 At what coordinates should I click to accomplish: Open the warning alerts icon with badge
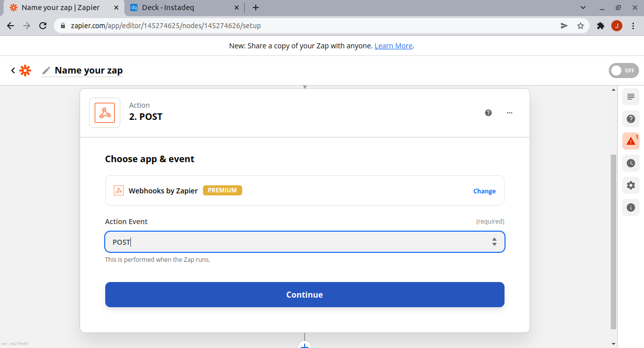coord(631,142)
